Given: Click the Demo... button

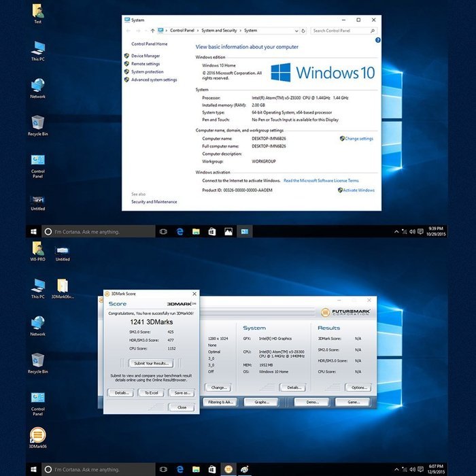Looking at the screenshot, I should (x=311, y=402).
